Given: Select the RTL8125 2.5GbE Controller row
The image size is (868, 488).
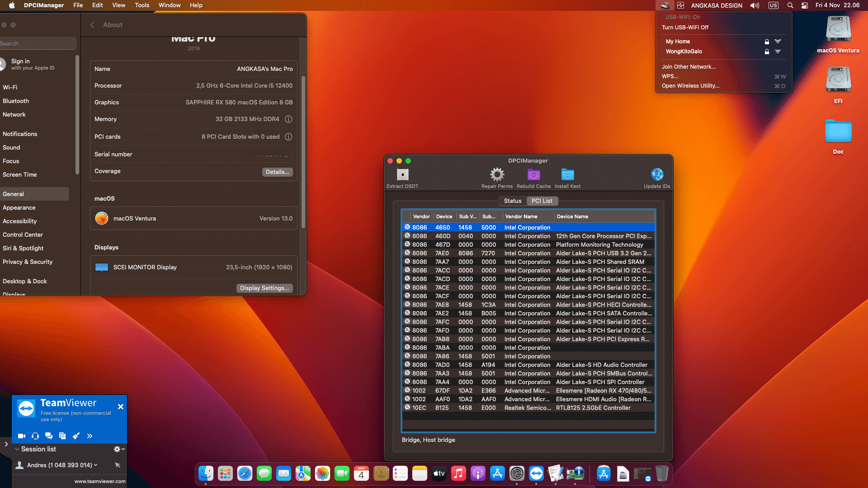Looking at the screenshot, I should [528, 408].
